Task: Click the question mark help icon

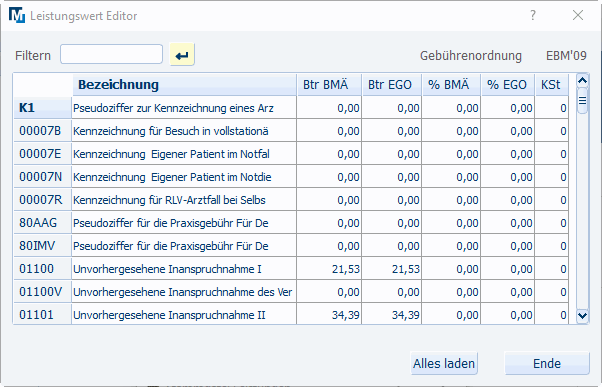Action: tap(533, 15)
